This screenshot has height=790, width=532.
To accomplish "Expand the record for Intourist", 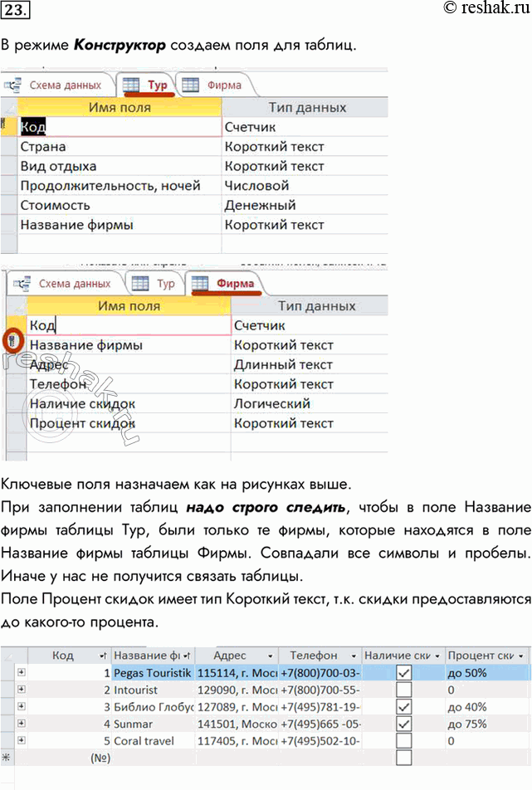I will coord(21,690).
